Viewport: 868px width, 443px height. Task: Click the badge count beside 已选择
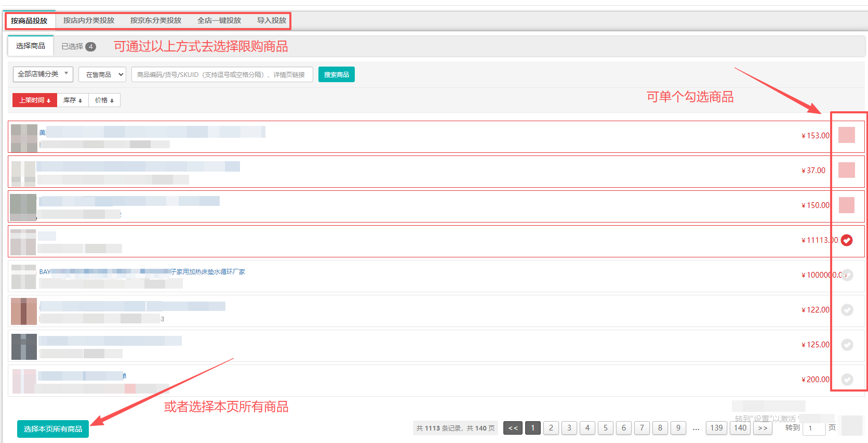pos(90,47)
